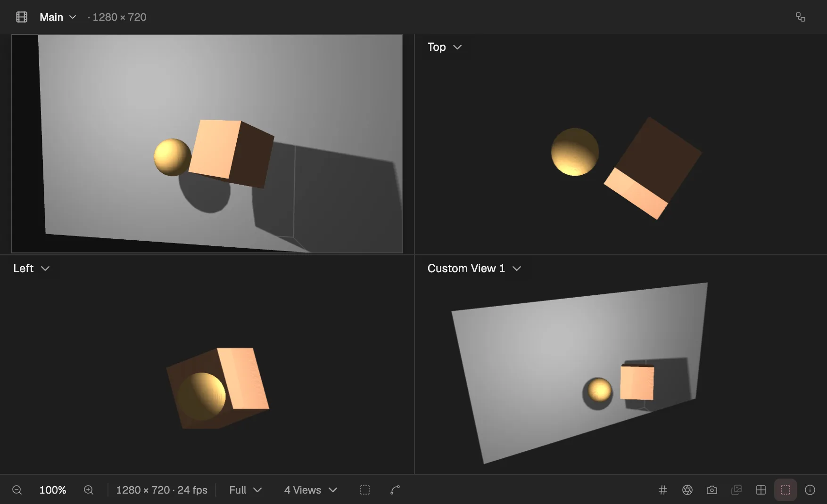Click the cube in the Custom View 1
The height and width of the screenshot is (504, 827).
point(637,382)
